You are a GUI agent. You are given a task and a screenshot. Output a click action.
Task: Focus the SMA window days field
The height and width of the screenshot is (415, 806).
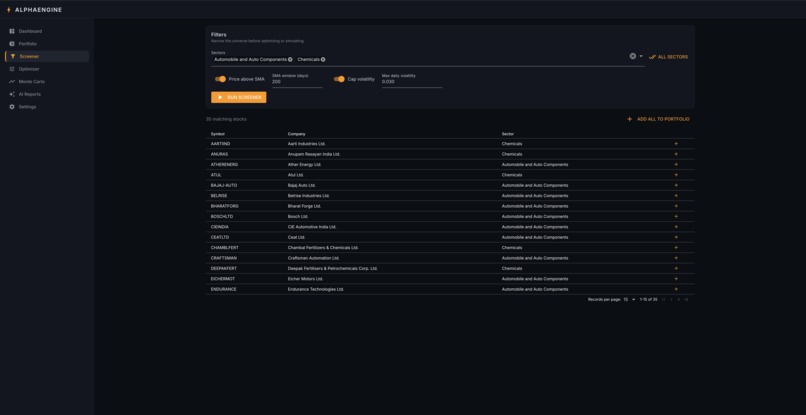(x=297, y=82)
